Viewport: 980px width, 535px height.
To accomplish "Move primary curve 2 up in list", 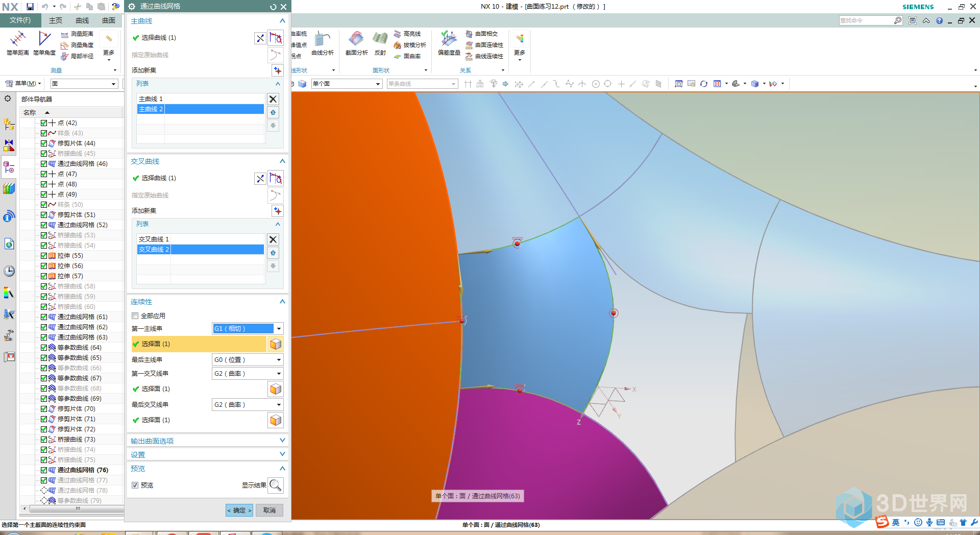I will coord(273,112).
